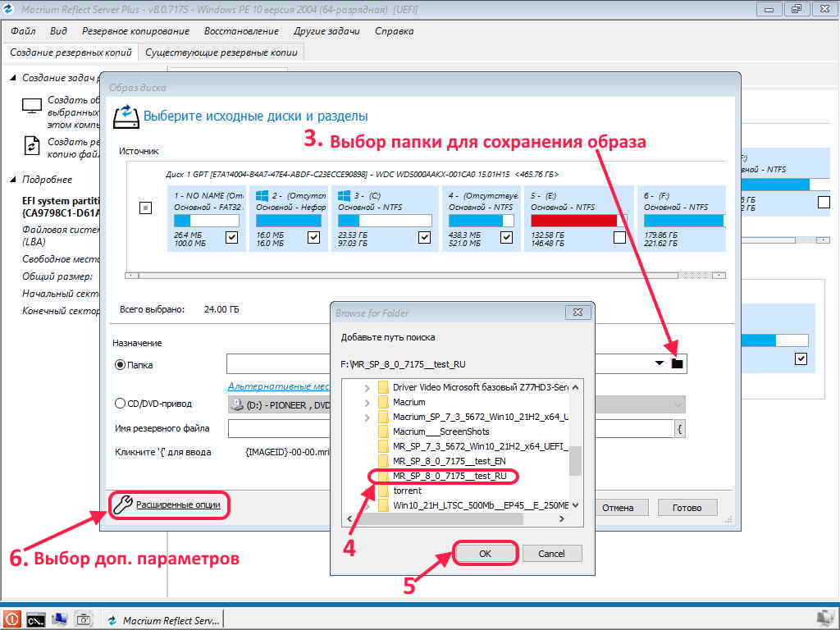This screenshot has height=630, width=840.
Task: Click the curly brace button beside filename field
Action: (x=680, y=428)
